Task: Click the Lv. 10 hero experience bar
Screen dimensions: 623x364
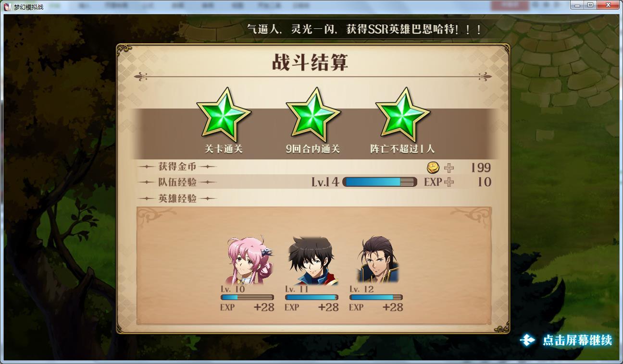Action: [247, 297]
